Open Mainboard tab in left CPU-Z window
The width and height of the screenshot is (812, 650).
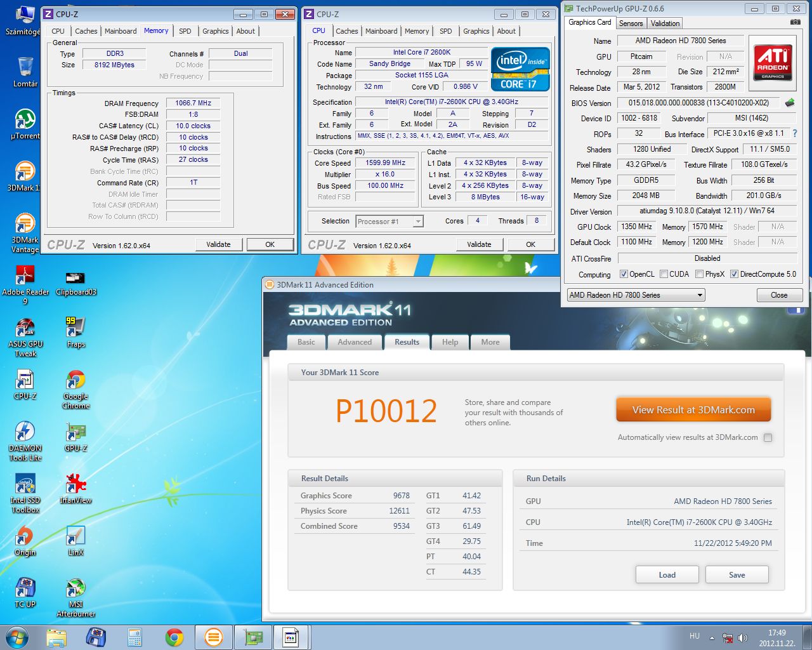click(121, 31)
